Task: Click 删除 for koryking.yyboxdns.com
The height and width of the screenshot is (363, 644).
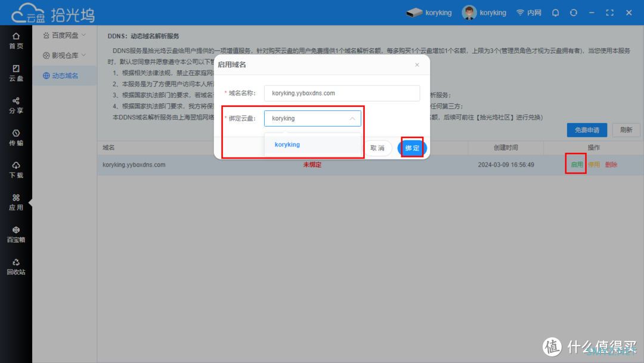Action: [611, 164]
